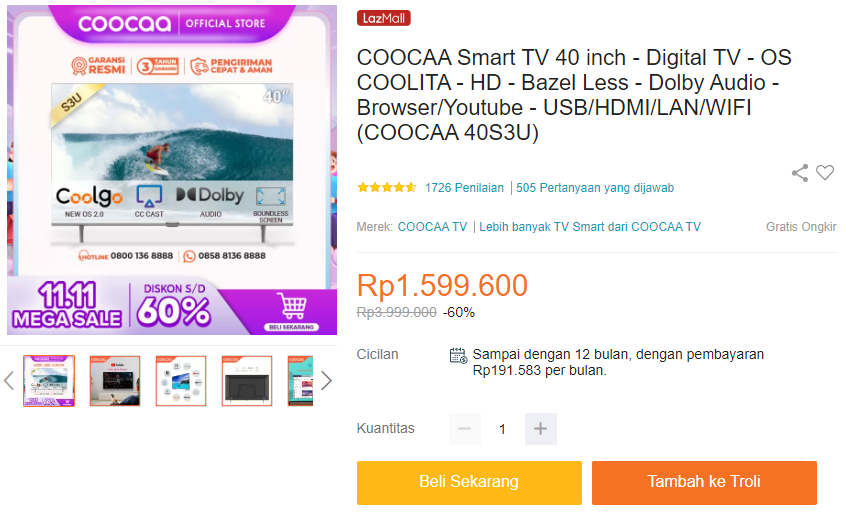This screenshot has height=532, width=855.
Task: Open COOCAA TV brand link
Action: (432, 227)
